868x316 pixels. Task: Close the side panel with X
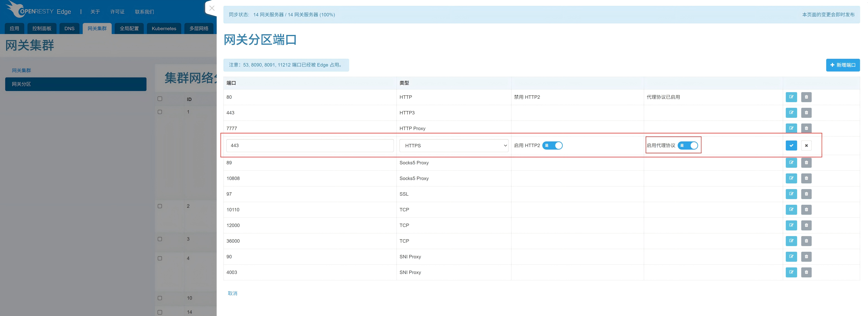click(x=212, y=8)
